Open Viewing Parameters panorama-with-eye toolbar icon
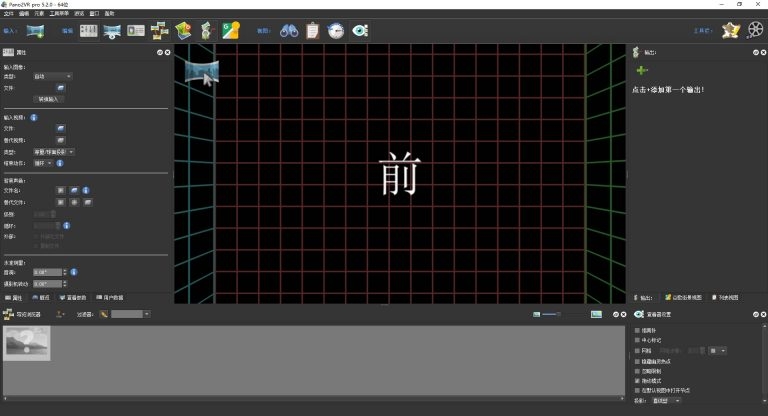Image resolution: width=768 pixels, height=416 pixels. [112, 31]
